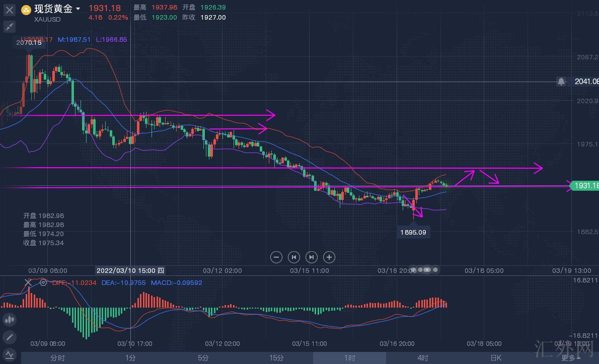Screen dimensions: 599x364
Task: Switch to the 分时 timeframe tab
Action: [57, 358]
